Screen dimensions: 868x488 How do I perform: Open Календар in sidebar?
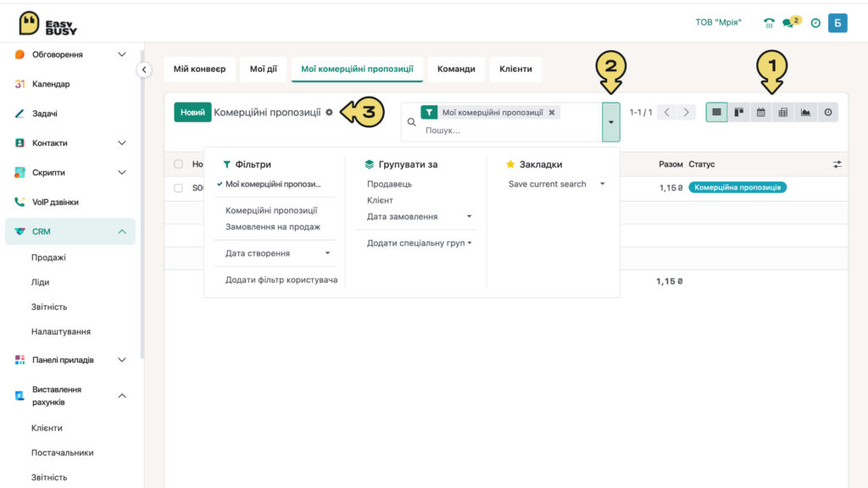(x=51, y=84)
